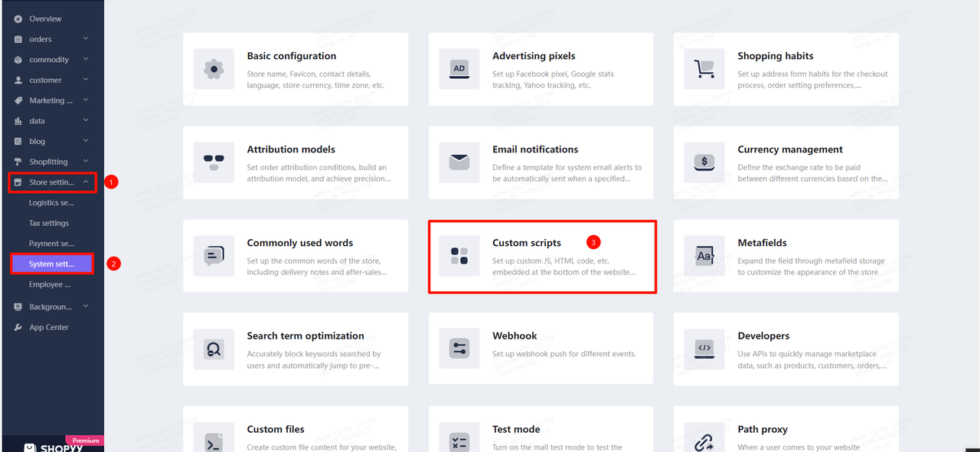Viewport: 980px width, 452px height.
Task: Open Basic configuration card title
Action: (x=292, y=56)
